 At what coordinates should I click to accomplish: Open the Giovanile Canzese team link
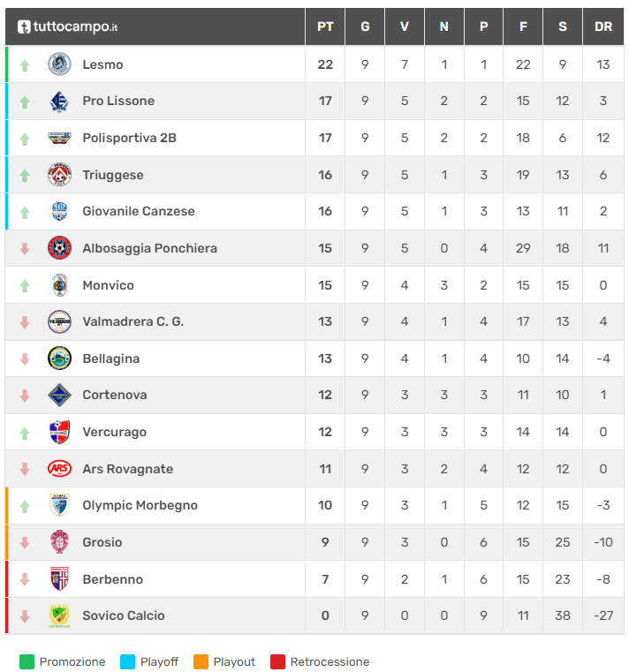tap(138, 212)
